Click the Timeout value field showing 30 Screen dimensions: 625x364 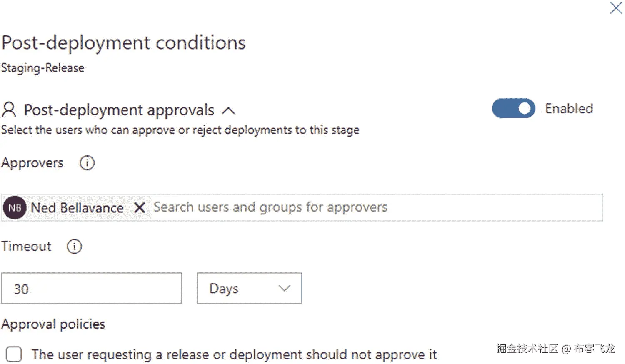point(91,289)
